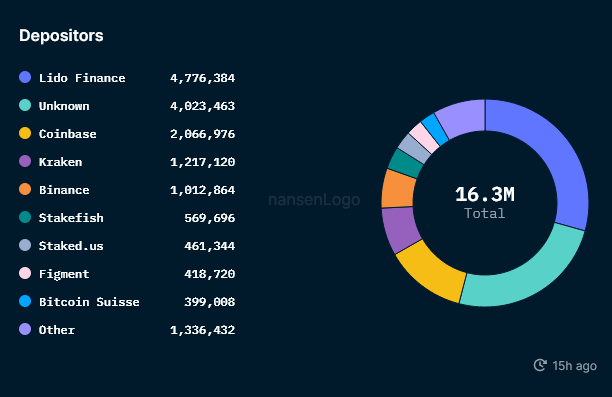Click the value 4,776,384
The width and height of the screenshot is (612, 397).
click(203, 78)
